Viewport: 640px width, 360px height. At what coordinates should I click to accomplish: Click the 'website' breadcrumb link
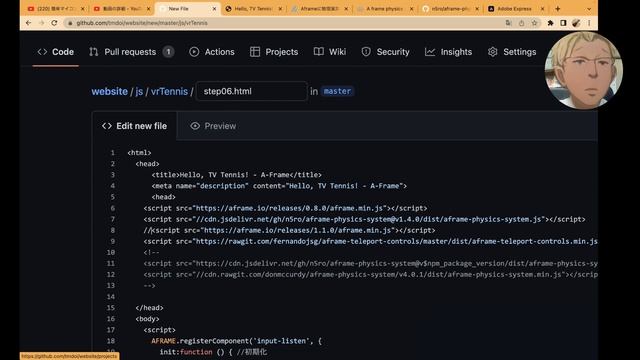click(x=109, y=91)
